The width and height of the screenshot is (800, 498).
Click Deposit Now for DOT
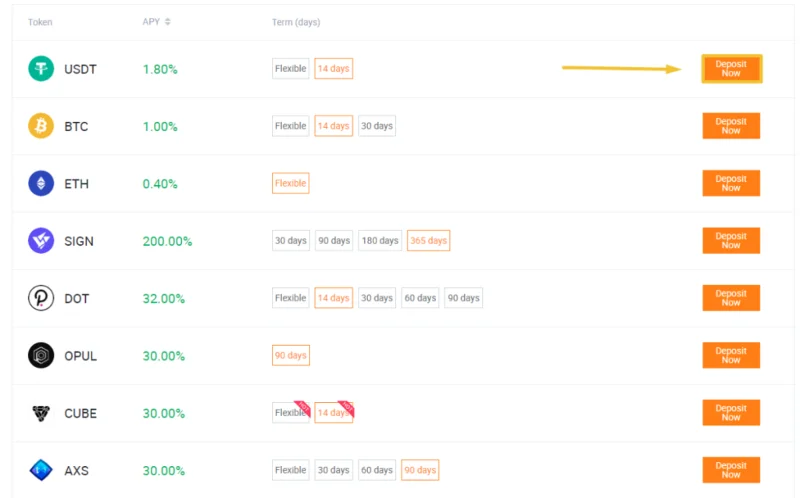[731, 298]
